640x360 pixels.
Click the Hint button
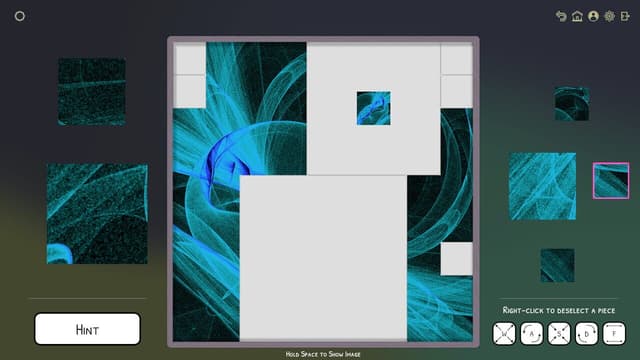87,329
